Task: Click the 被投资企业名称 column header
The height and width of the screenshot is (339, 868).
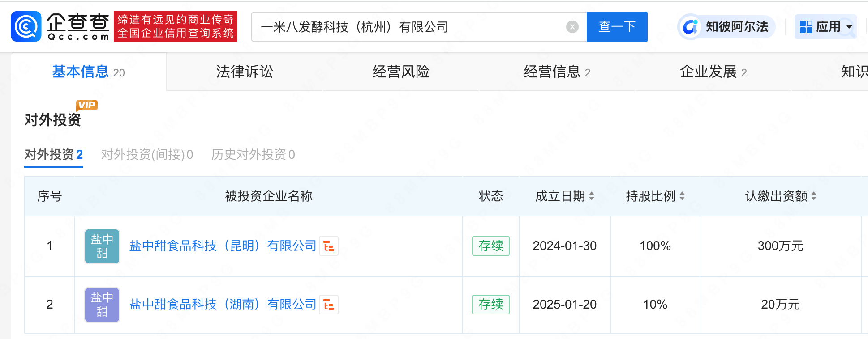Action: tap(269, 196)
